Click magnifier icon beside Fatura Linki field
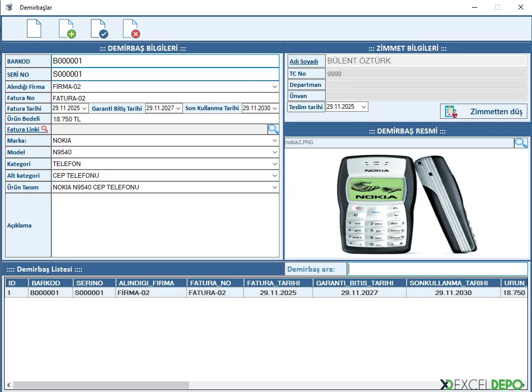Viewport: 532px width, 392px height. click(273, 129)
